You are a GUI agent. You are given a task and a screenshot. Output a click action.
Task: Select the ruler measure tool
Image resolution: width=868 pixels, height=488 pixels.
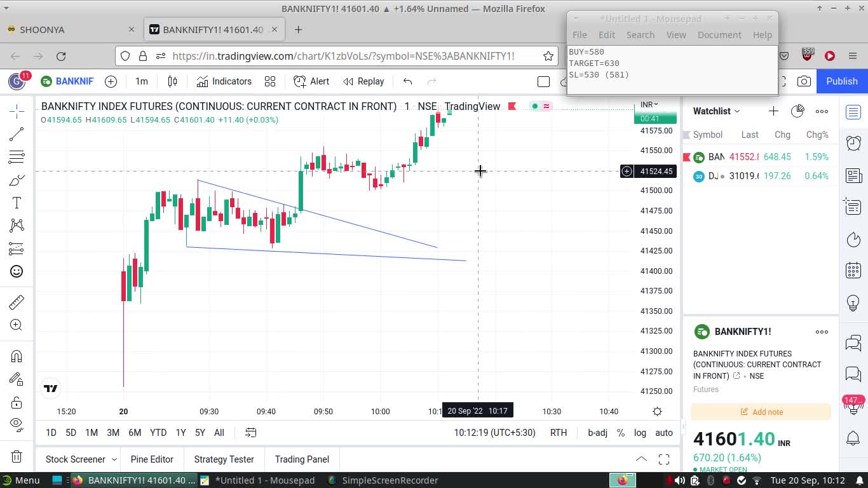17,302
